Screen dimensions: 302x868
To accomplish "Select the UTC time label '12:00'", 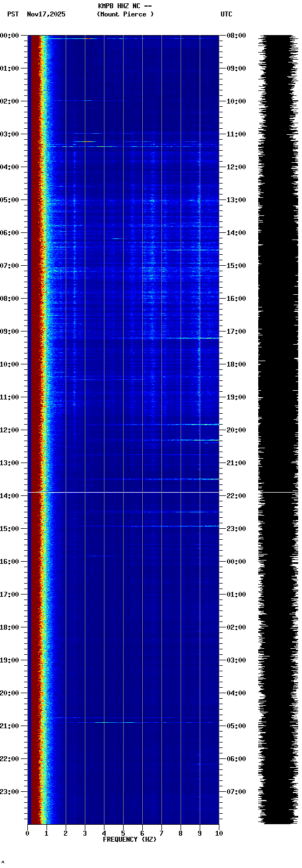I will 236,167.
